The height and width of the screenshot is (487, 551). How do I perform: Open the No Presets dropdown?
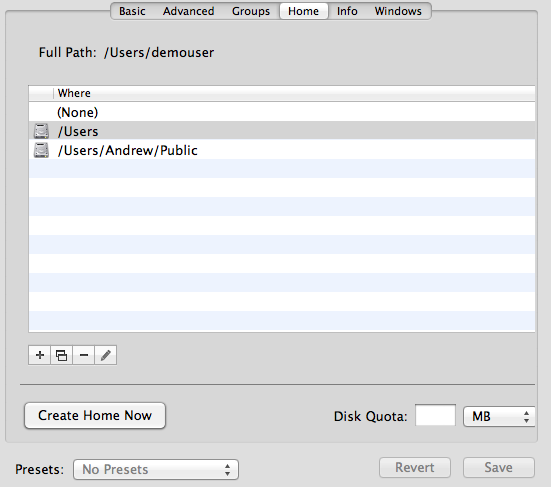(156, 469)
